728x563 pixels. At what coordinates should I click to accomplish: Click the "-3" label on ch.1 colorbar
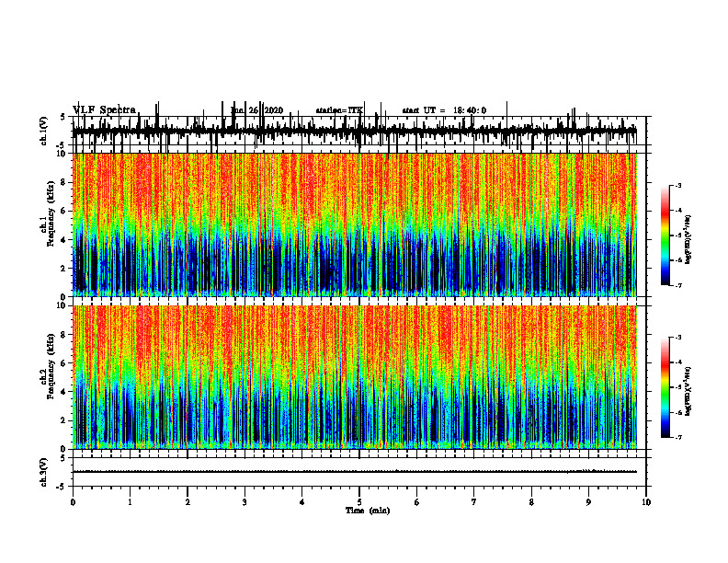[678, 185]
